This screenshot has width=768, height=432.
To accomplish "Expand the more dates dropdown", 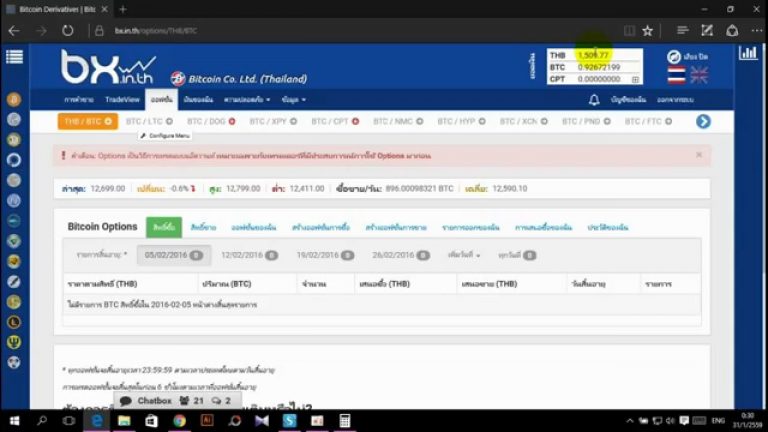I will (464, 255).
